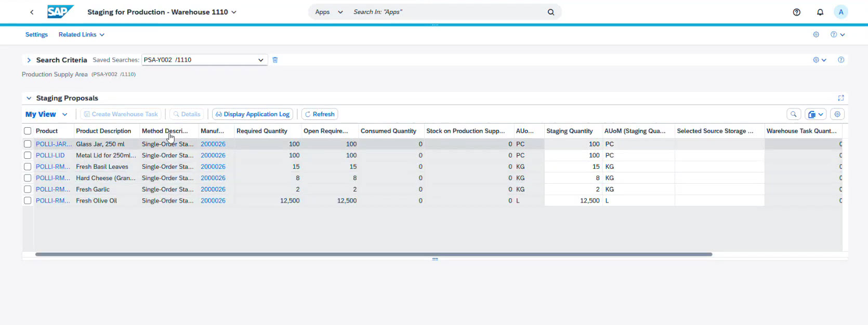
Task: Open manufacturing order 2000026 in Glass Jar row
Action: (213, 144)
